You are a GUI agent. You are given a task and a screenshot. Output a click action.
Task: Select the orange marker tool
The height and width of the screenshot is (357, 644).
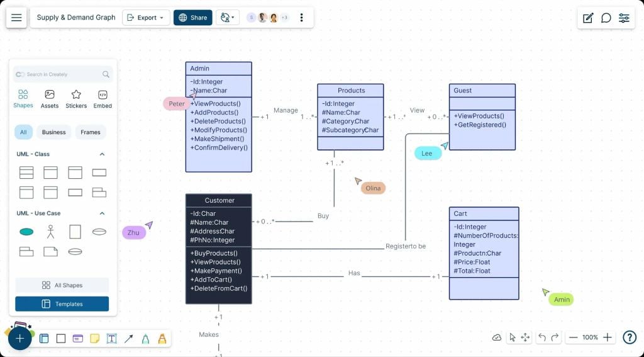point(162,339)
